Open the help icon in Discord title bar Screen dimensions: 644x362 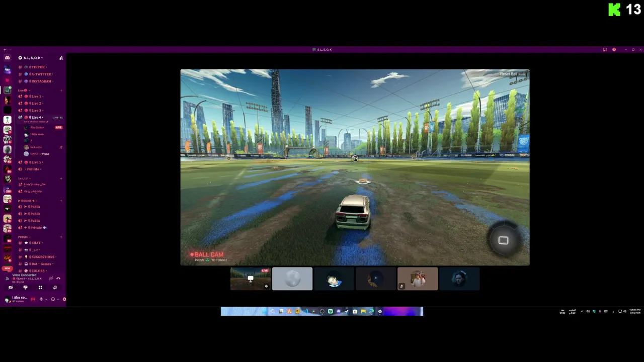pos(614,49)
